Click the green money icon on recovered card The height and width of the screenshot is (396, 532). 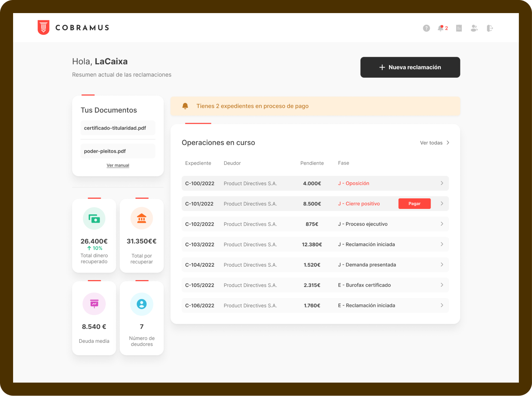tap(94, 218)
